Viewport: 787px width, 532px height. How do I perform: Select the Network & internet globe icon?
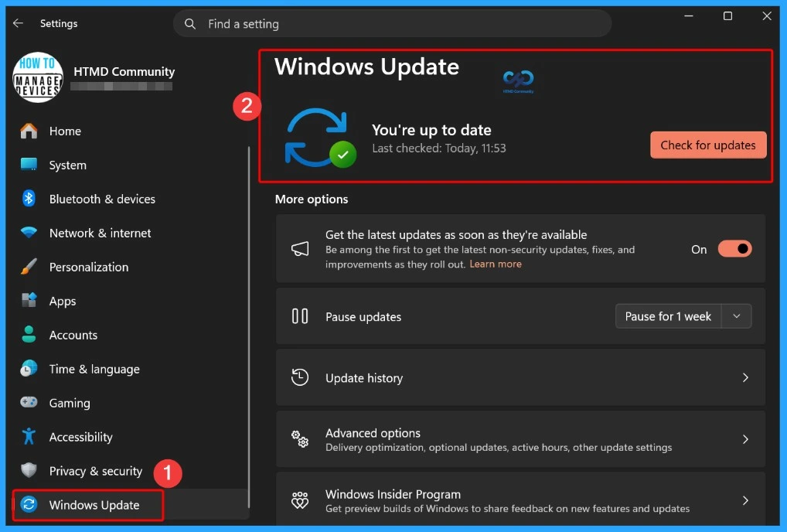pyautogui.click(x=29, y=233)
